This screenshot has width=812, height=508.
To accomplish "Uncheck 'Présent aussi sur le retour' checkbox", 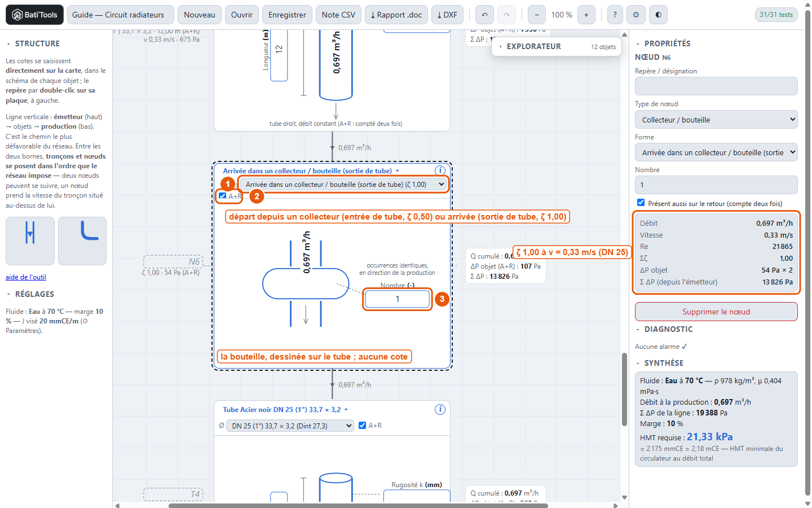I will tap(641, 203).
